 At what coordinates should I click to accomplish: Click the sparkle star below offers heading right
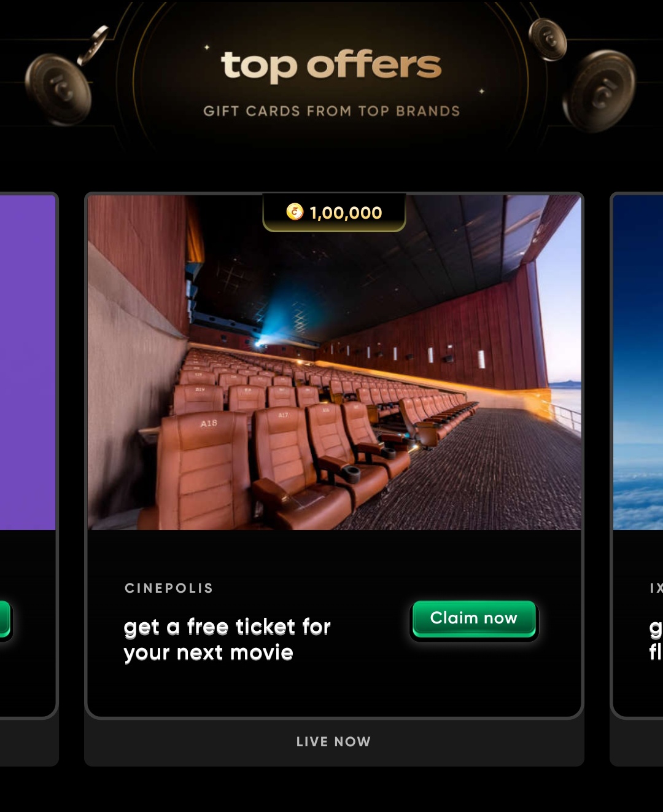click(x=482, y=92)
